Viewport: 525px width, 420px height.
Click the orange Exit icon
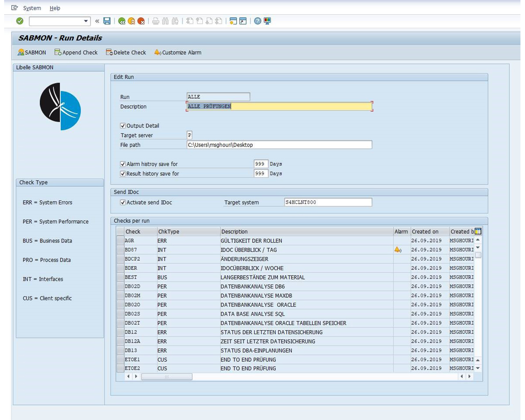tap(132, 21)
